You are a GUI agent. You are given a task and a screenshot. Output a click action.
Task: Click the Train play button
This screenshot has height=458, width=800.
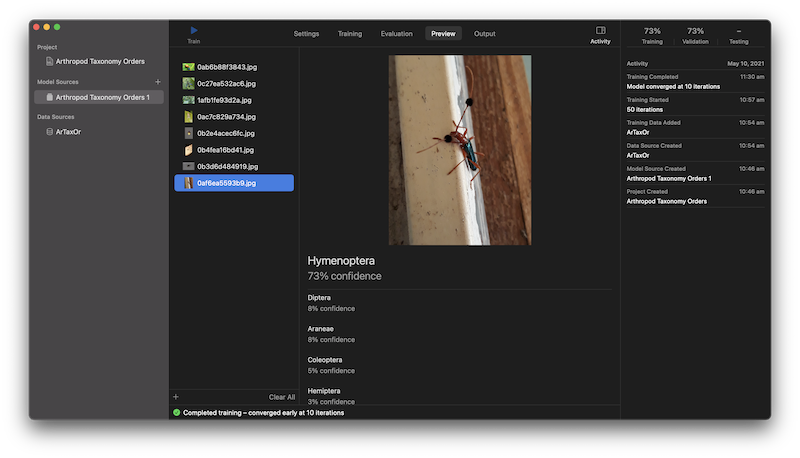click(x=194, y=32)
